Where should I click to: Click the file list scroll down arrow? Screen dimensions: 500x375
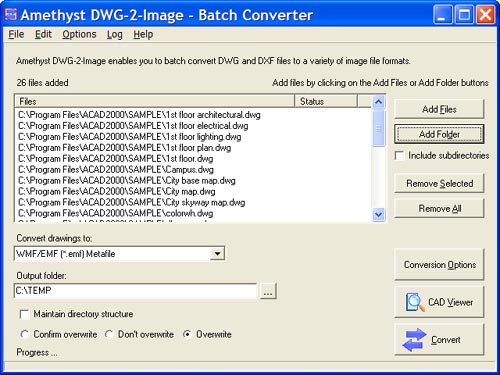coord(378,214)
